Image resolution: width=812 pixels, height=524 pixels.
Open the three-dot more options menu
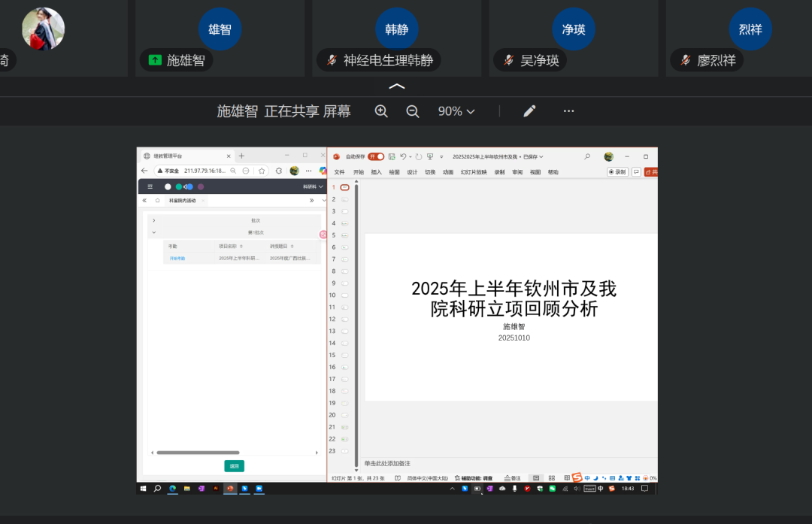pos(569,111)
